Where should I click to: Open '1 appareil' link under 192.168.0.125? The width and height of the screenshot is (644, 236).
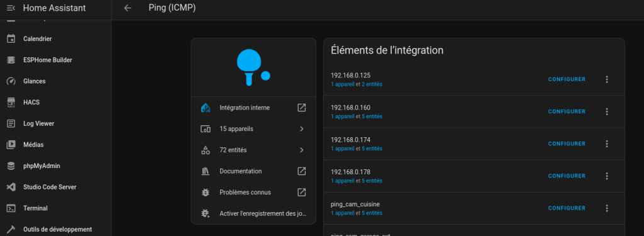[x=343, y=84]
